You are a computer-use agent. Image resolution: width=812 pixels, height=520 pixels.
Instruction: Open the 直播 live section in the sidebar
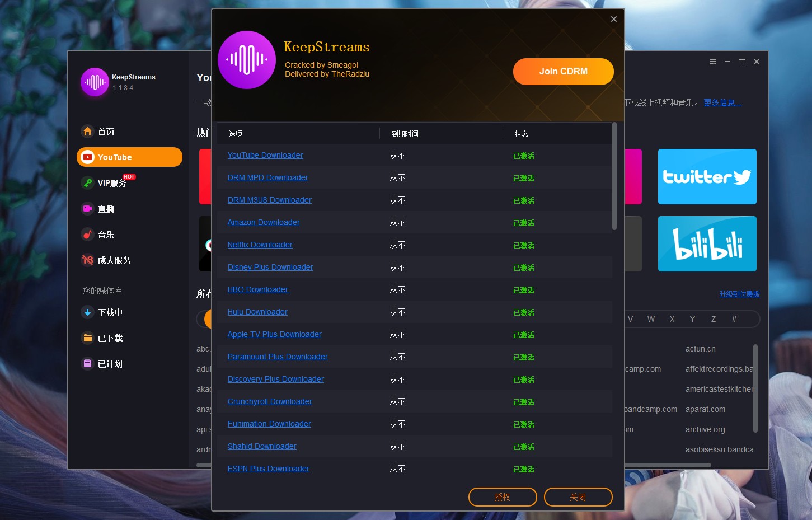pos(106,209)
